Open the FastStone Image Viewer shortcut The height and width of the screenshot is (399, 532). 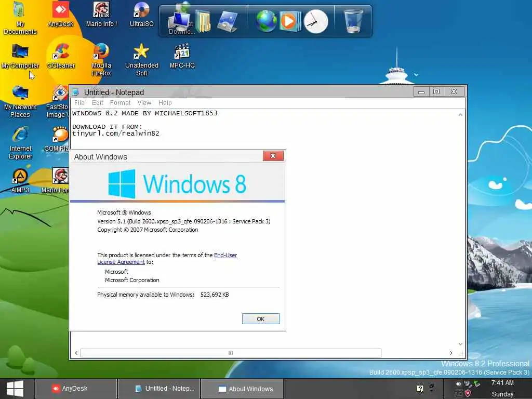(58, 101)
